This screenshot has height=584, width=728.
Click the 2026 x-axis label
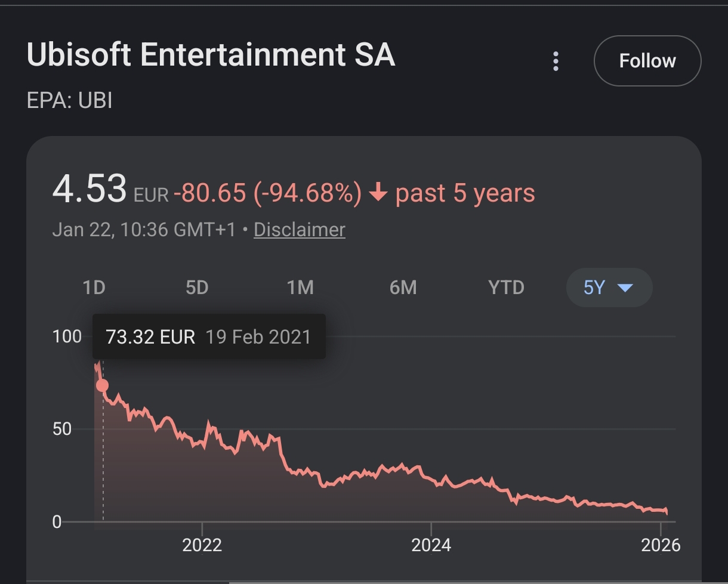pyautogui.click(x=661, y=545)
